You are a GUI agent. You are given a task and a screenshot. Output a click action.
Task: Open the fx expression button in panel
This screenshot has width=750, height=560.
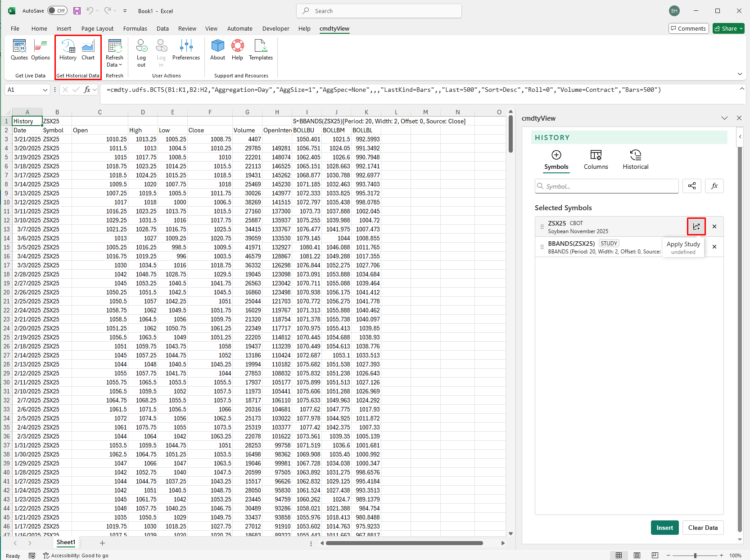point(714,186)
